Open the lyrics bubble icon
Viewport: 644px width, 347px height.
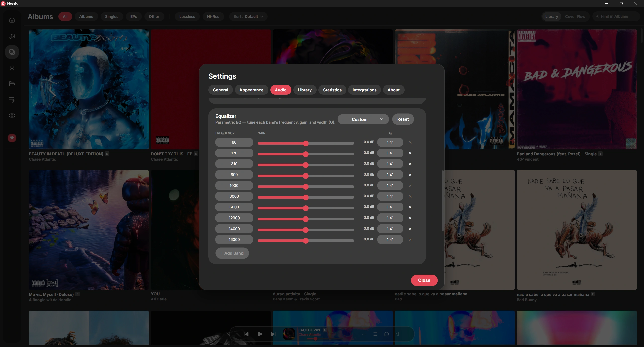coord(387,334)
